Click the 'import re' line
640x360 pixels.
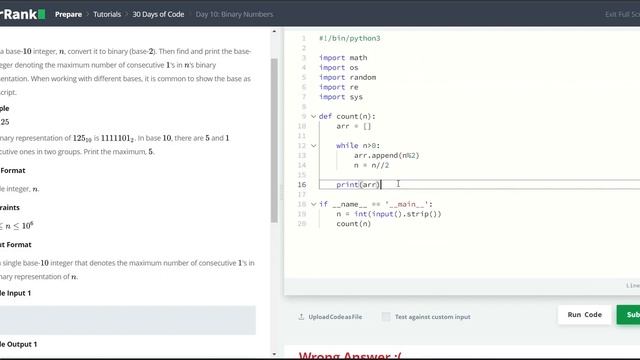pos(339,87)
